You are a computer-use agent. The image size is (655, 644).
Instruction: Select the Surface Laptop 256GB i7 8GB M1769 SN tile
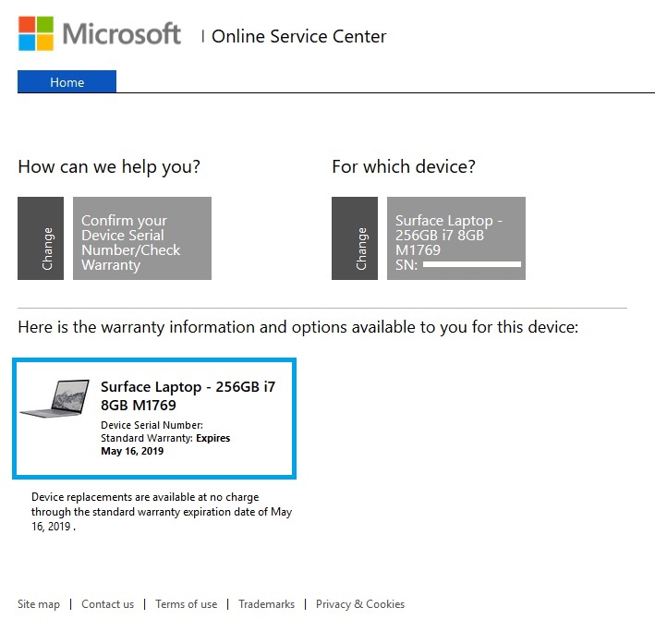pyautogui.click(x=456, y=238)
